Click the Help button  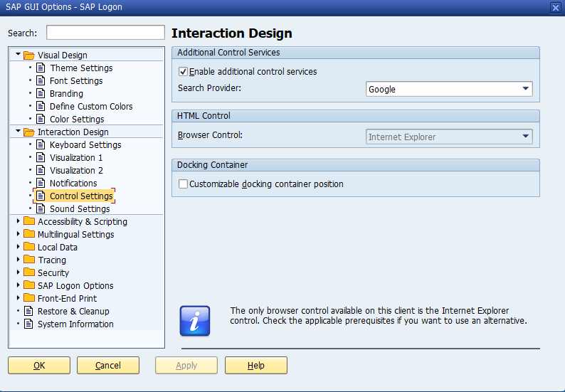coord(256,366)
